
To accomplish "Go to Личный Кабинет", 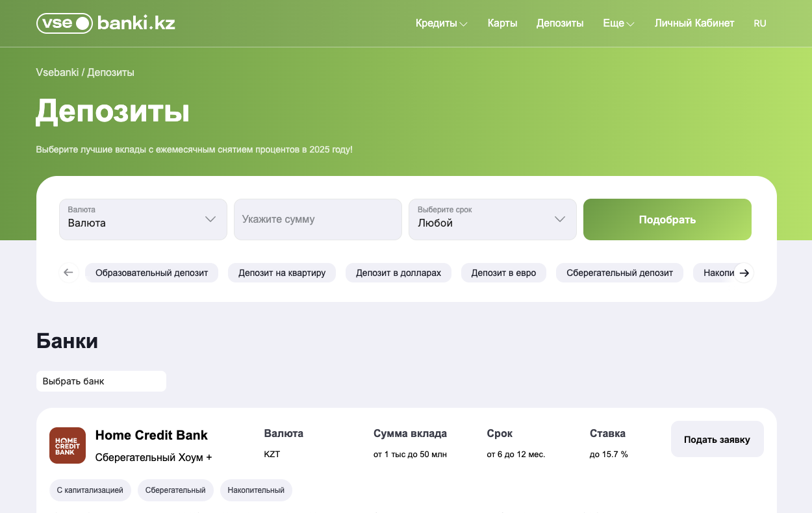I will (x=694, y=23).
